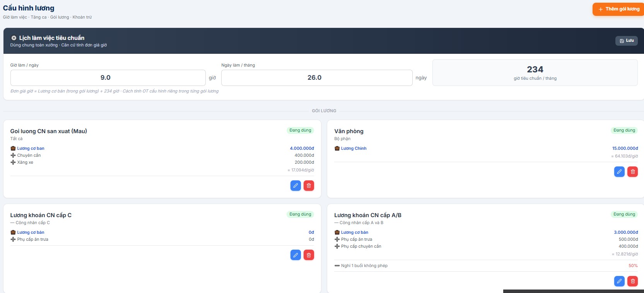Click the 'Giờ làm / ngày' input field
This screenshot has width=644, height=293.
tap(108, 78)
